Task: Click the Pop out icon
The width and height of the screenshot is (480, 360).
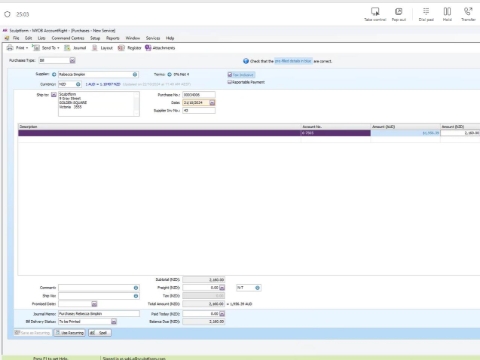Action: 399,14
